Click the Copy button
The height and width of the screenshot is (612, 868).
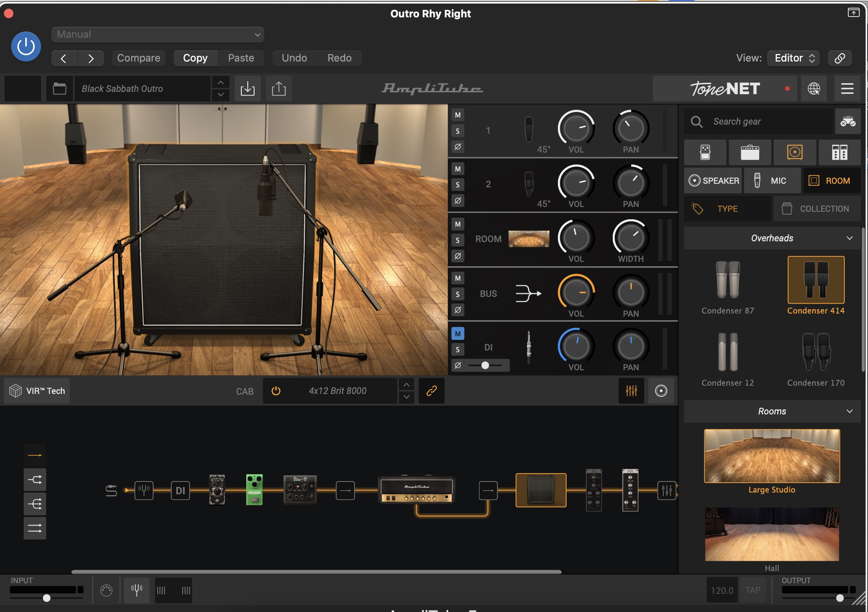pos(195,58)
